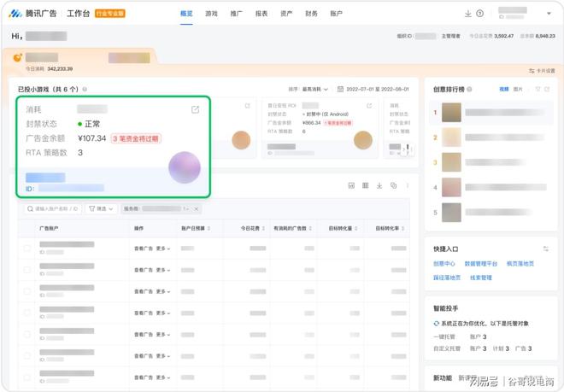Click the next arrow on the game card carousel

coord(407,149)
